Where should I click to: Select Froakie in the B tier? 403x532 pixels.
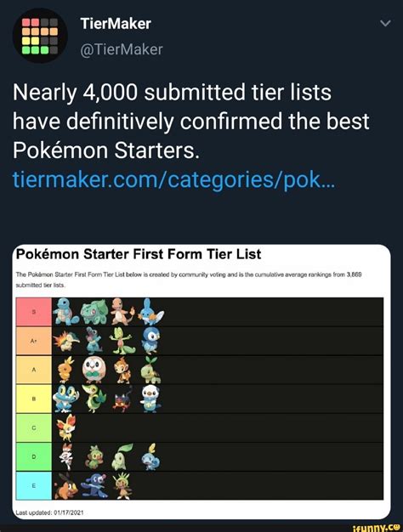tap(65, 399)
